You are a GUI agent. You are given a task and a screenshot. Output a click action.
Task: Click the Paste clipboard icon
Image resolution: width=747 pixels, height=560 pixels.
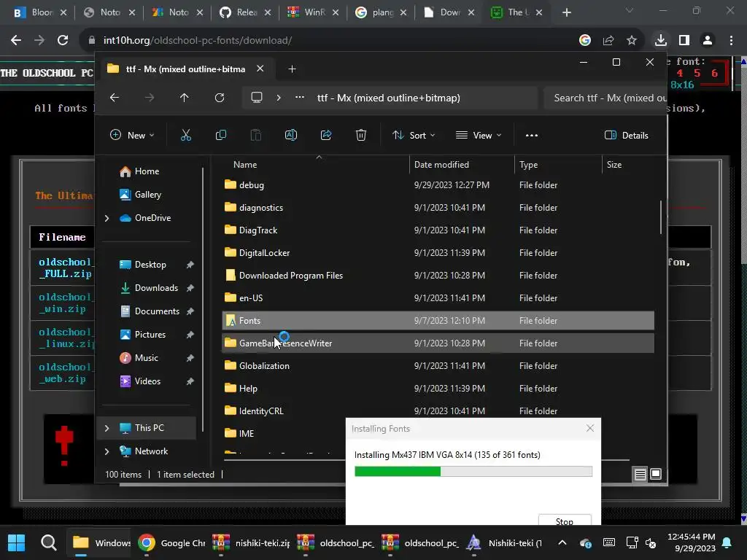(256, 135)
